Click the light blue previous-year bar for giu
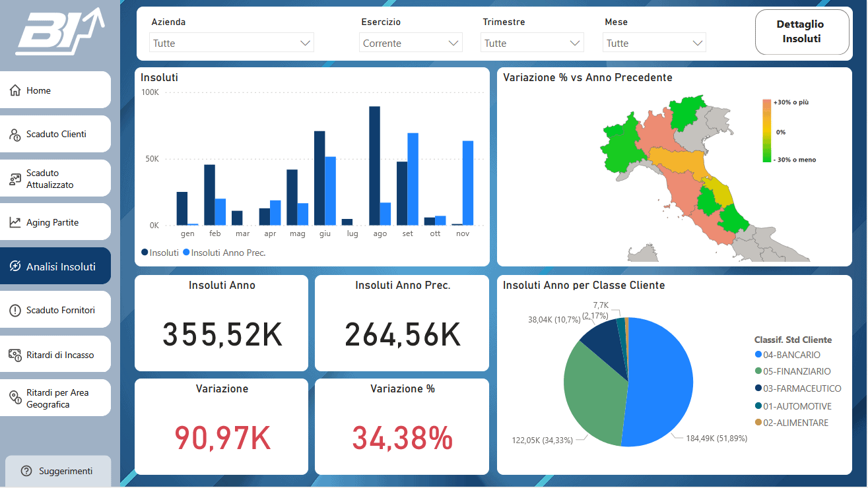The width and height of the screenshot is (868, 488). (x=330, y=191)
